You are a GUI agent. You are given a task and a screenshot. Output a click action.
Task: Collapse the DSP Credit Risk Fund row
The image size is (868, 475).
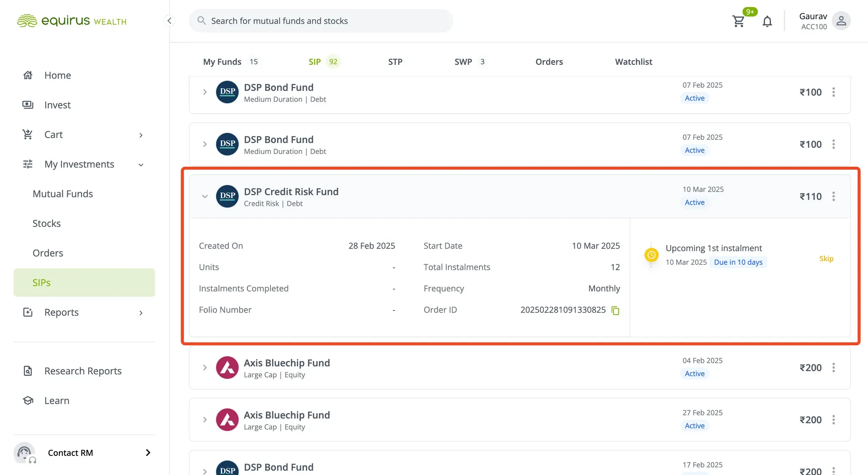205,196
